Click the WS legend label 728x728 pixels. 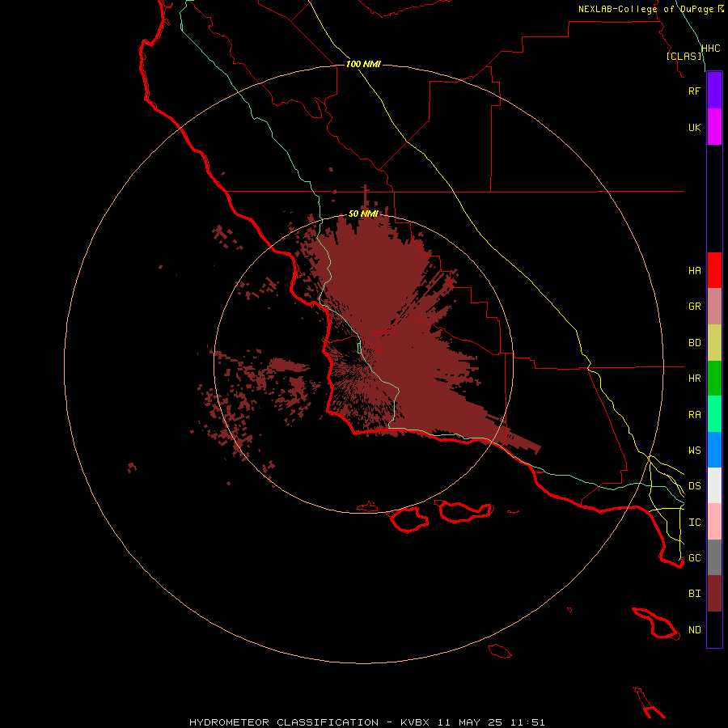coord(694,450)
